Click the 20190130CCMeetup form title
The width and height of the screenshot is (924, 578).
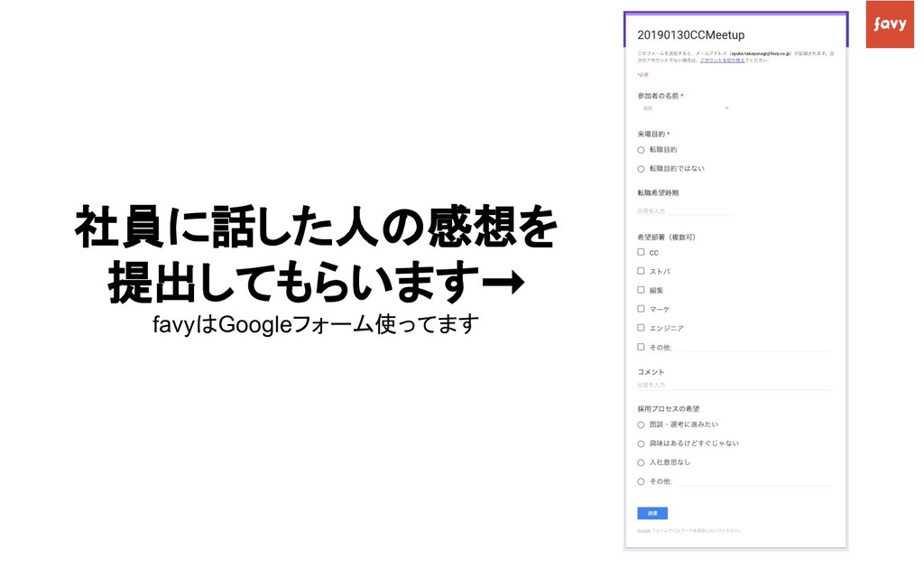coord(690,35)
